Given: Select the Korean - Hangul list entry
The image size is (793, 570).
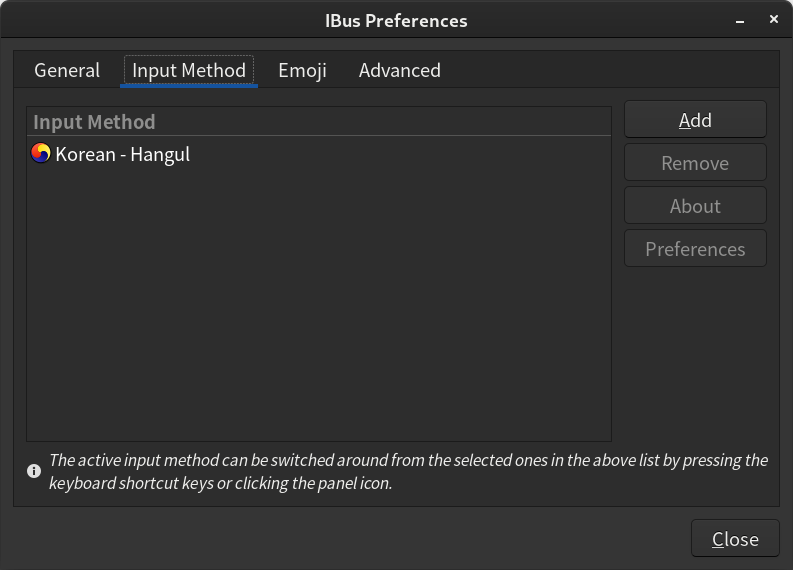Looking at the screenshot, I should (x=122, y=154).
